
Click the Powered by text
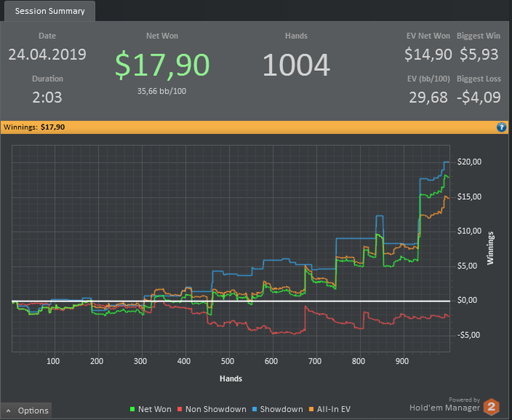[464, 400]
